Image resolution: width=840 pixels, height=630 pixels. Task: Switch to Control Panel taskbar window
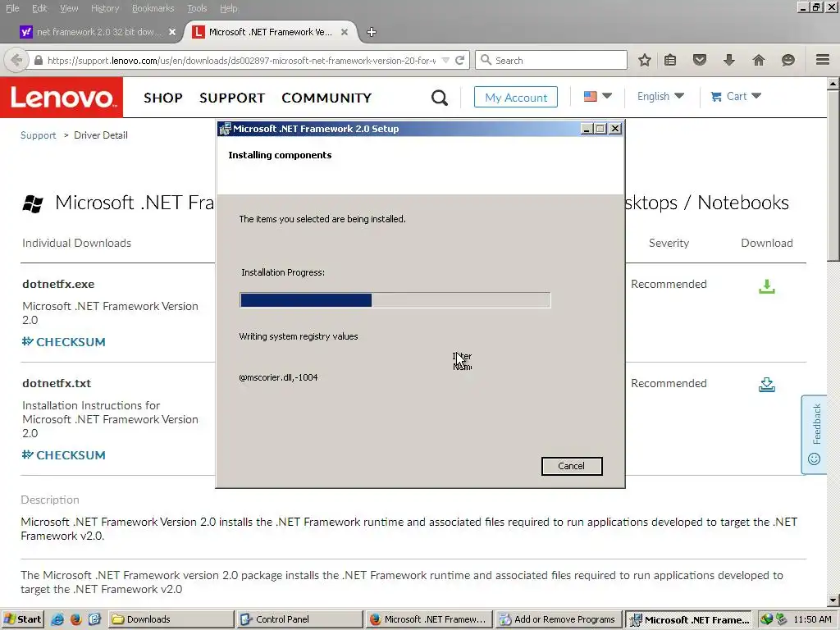[299, 619]
